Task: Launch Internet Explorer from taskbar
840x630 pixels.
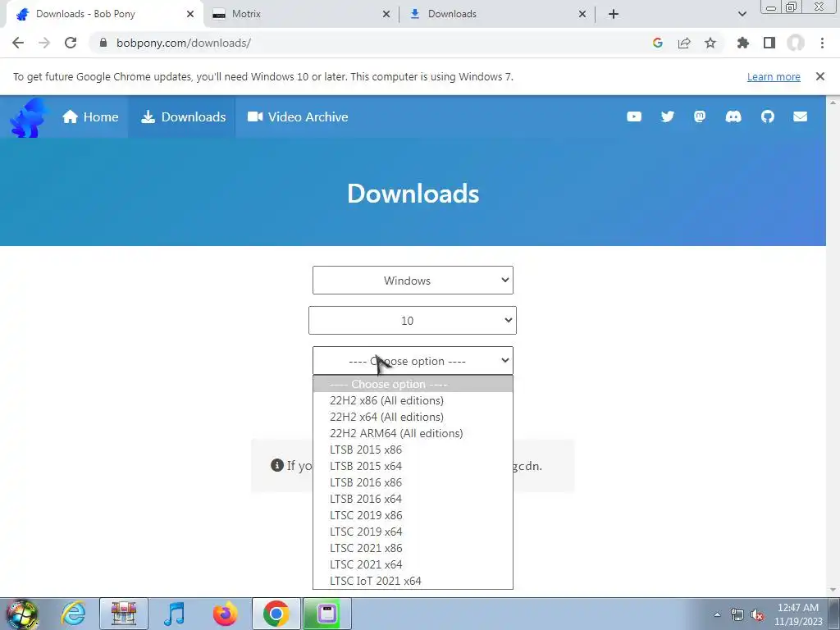Action: click(73, 614)
